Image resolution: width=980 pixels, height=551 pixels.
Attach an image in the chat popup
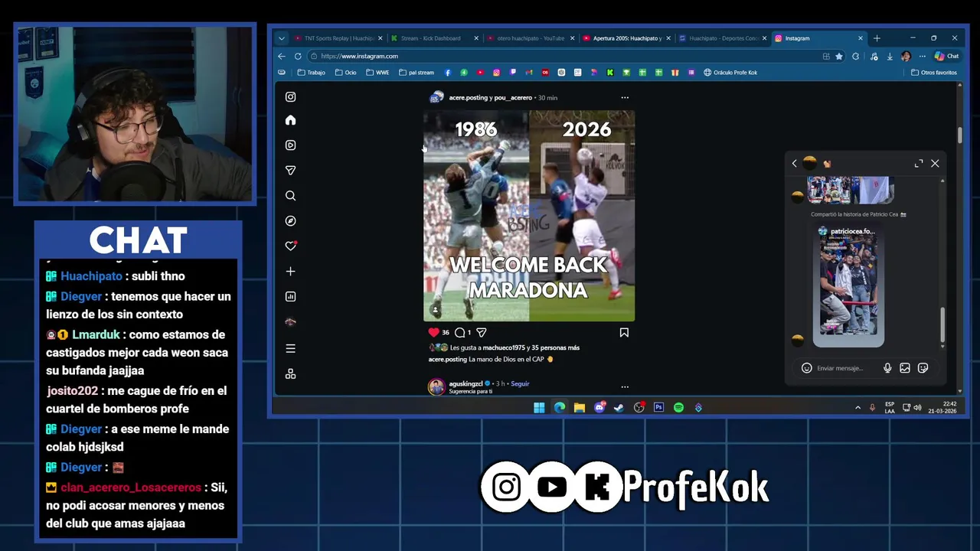[x=905, y=368]
